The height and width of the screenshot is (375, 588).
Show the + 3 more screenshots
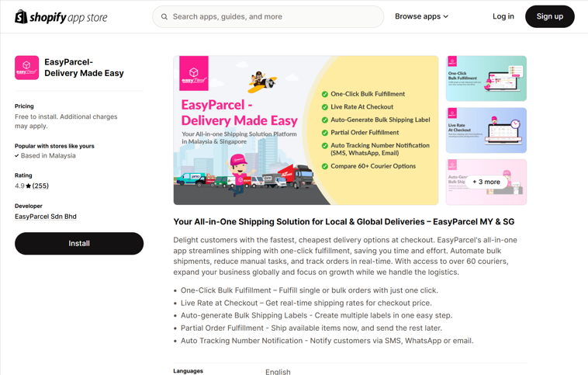(x=486, y=182)
